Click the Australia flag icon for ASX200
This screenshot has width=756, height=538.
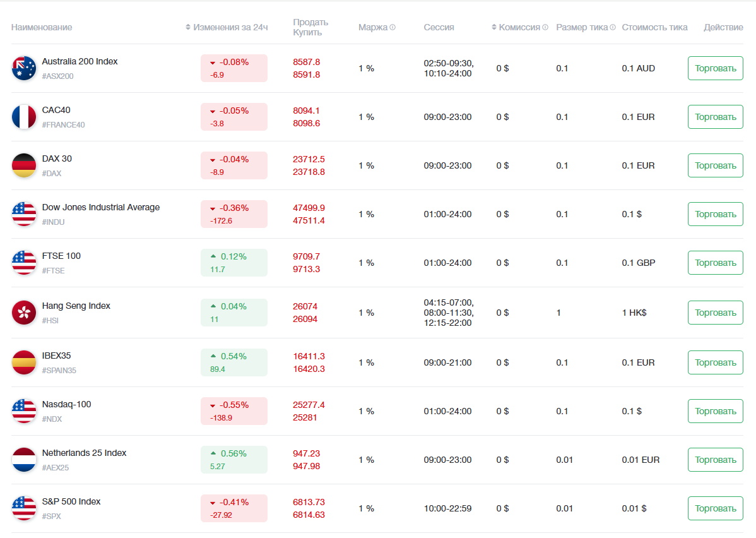tap(24, 68)
